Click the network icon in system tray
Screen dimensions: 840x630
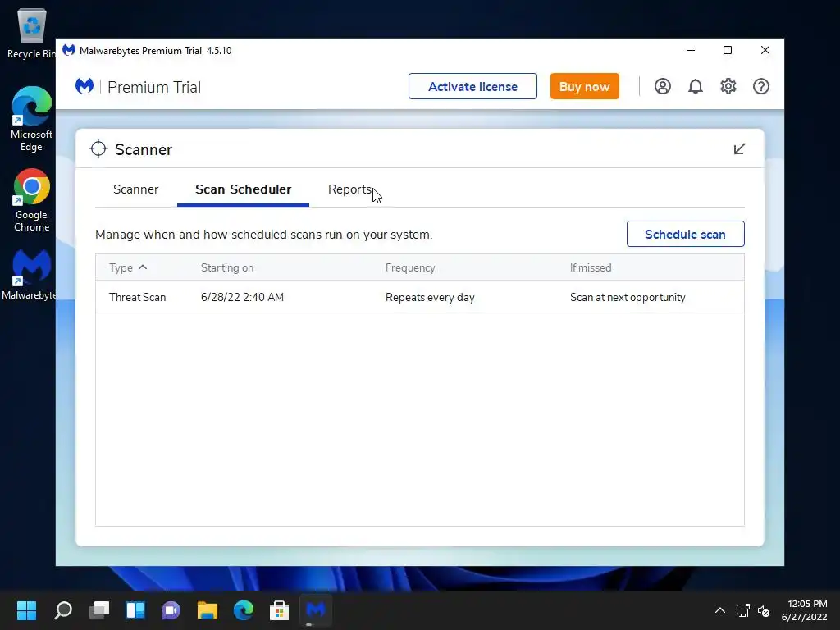(x=742, y=610)
